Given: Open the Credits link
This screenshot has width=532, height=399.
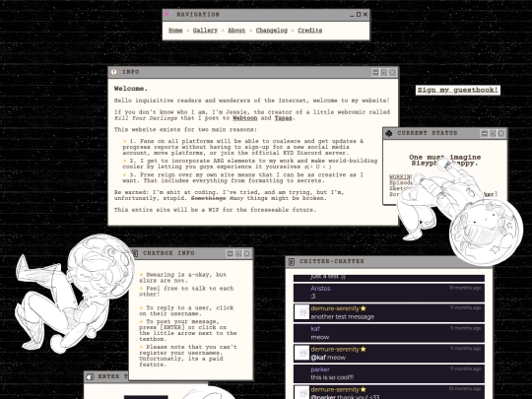Looking at the screenshot, I should tap(309, 31).
